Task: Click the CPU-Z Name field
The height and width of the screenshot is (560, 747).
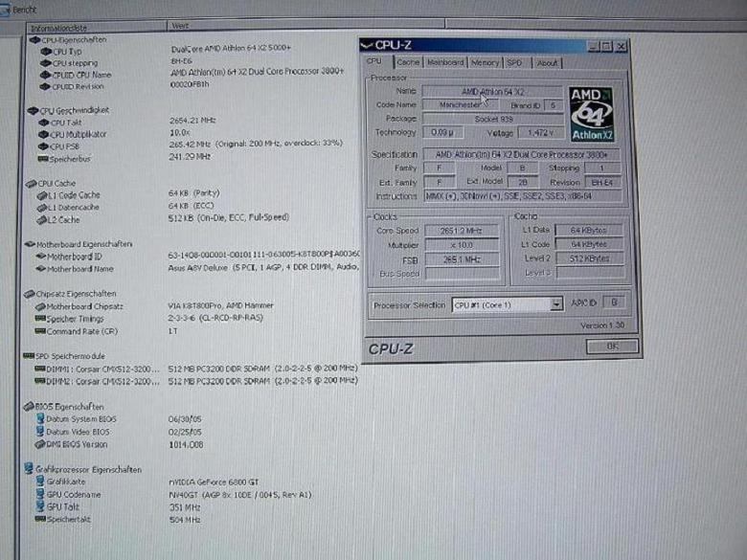Action: (x=492, y=92)
